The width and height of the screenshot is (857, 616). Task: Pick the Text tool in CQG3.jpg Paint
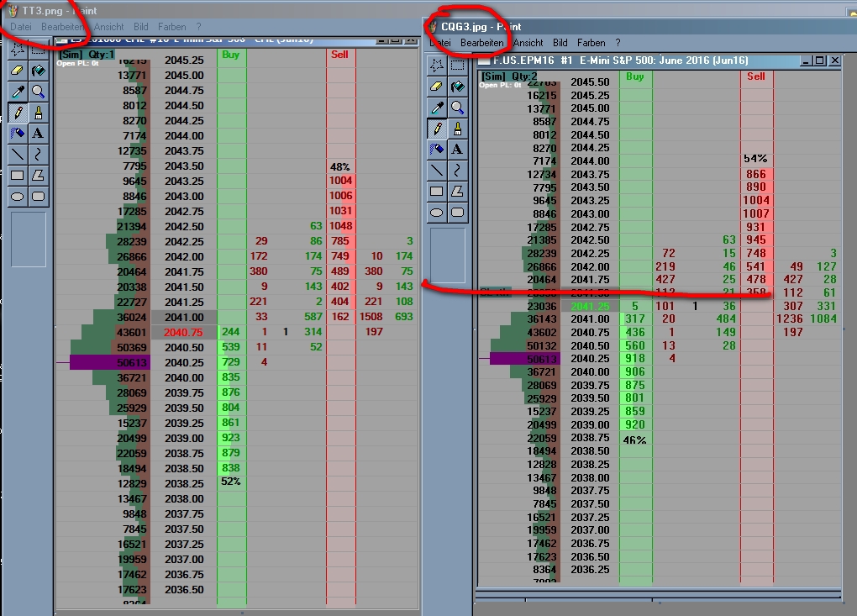(x=457, y=150)
